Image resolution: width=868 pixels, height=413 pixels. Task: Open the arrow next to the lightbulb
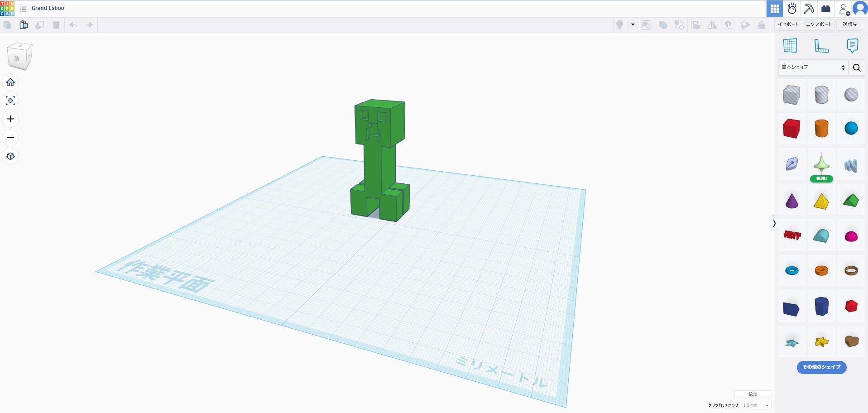632,25
